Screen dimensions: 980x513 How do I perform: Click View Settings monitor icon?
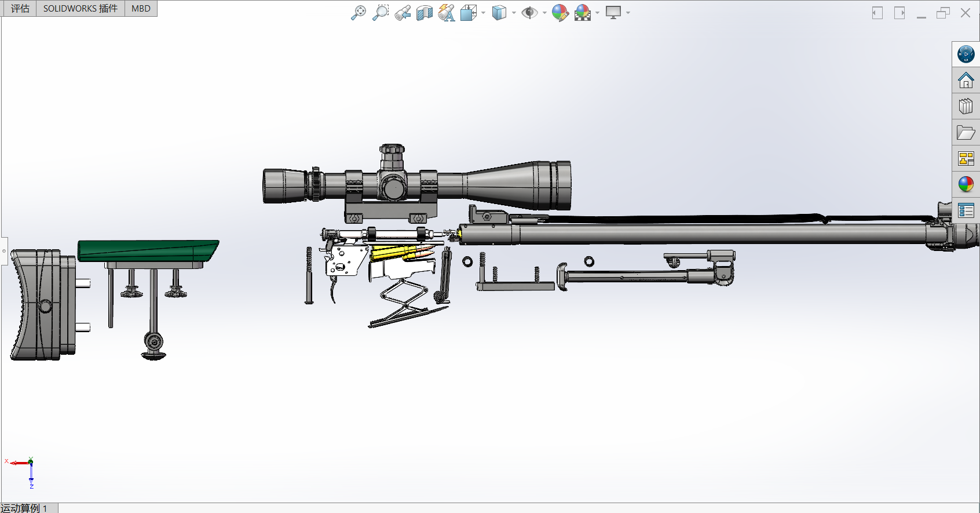(x=613, y=13)
